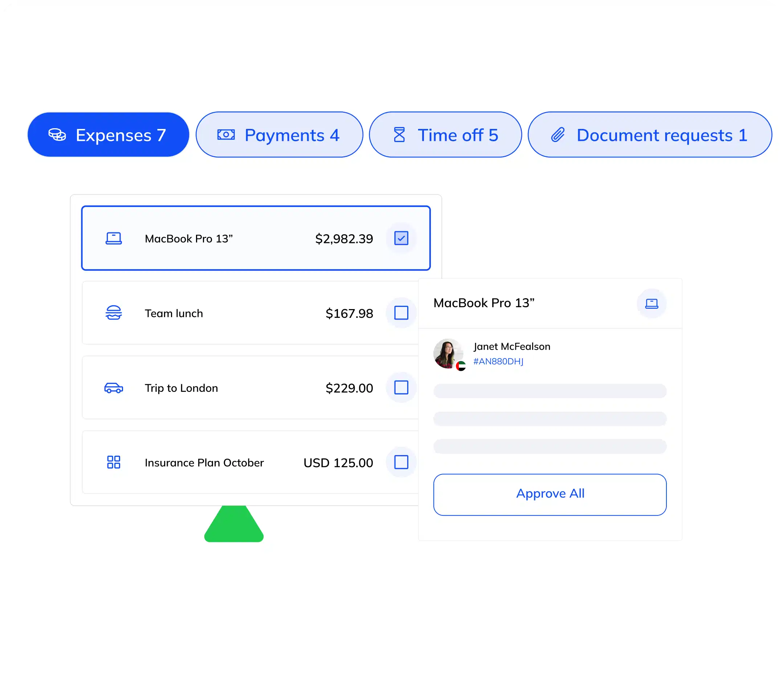Click the paperclip icon in Document requests tab
Image resolution: width=784 pixels, height=677 pixels.
(x=558, y=135)
